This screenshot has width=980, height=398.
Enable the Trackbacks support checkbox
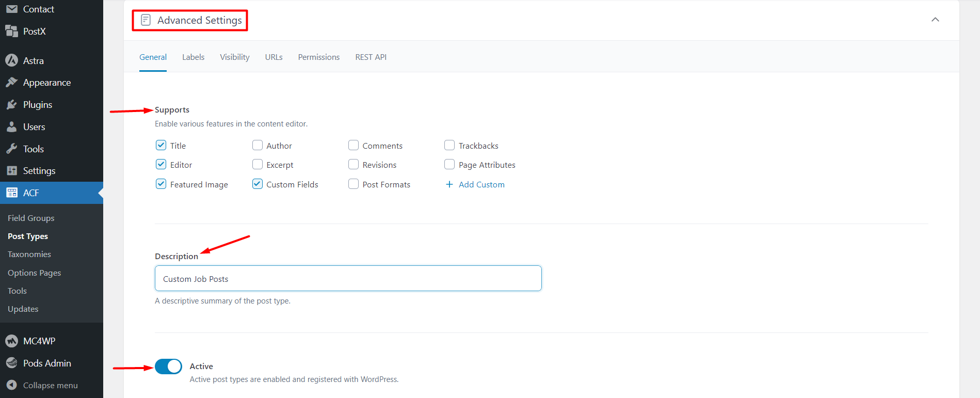(x=449, y=145)
